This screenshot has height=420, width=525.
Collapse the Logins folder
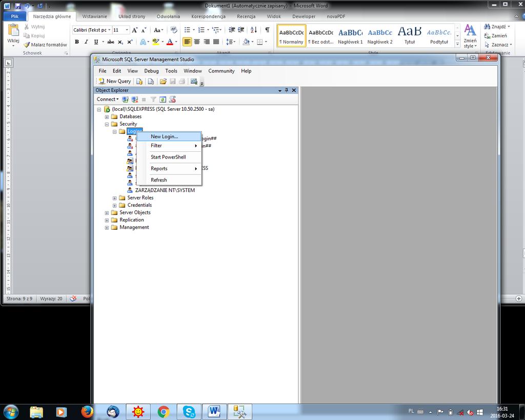coord(114,132)
